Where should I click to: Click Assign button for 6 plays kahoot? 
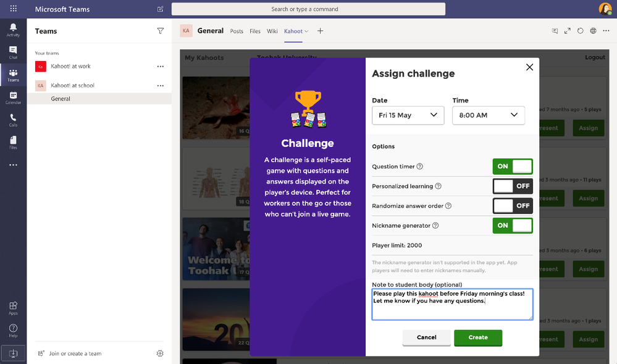click(x=588, y=269)
